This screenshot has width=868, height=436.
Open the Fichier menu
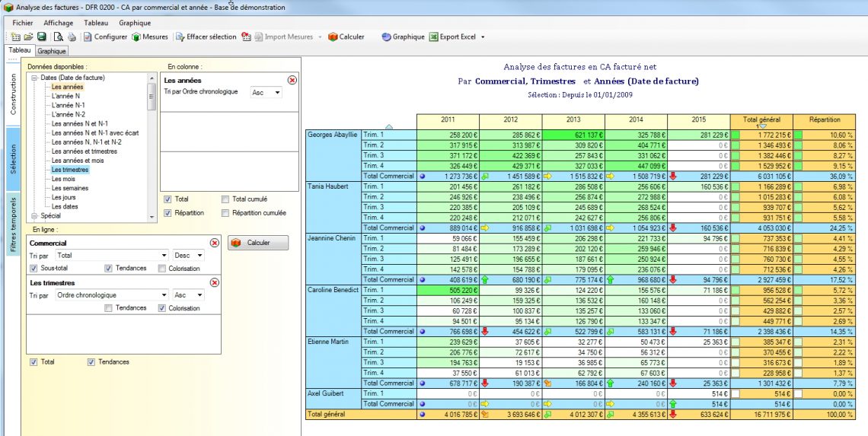point(23,24)
